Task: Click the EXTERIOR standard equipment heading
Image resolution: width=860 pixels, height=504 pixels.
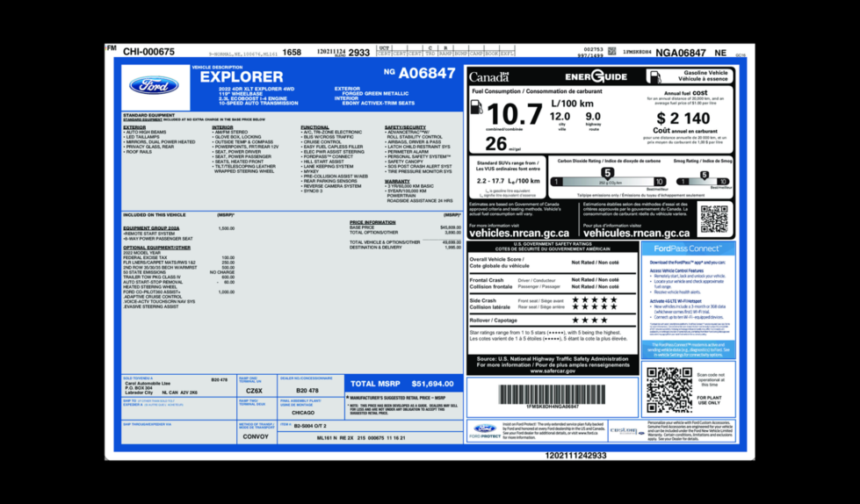Action: (x=134, y=127)
